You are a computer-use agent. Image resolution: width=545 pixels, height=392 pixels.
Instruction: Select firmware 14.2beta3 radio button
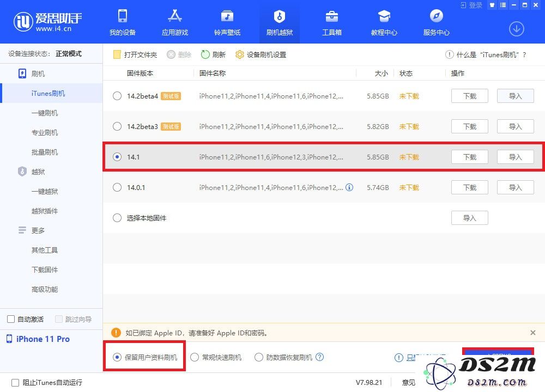117,126
